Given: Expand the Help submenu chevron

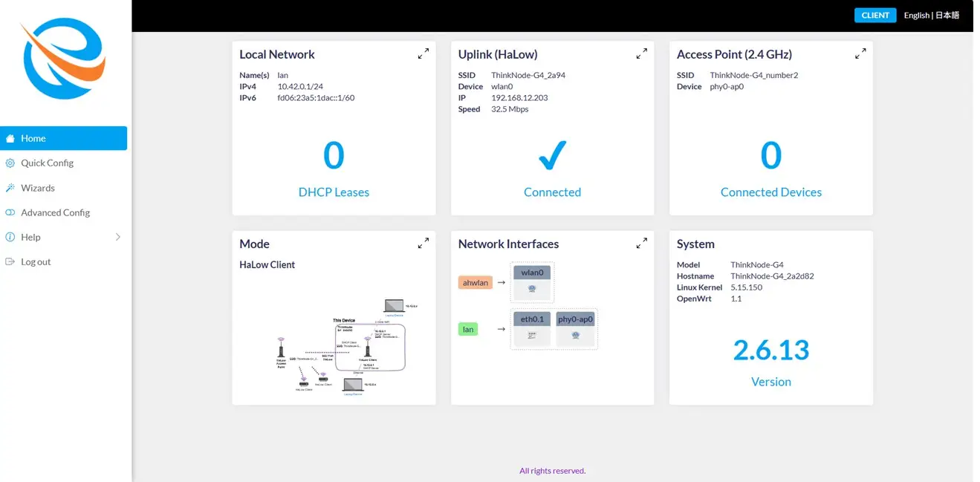Looking at the screenshot, I should coord(117,237).
